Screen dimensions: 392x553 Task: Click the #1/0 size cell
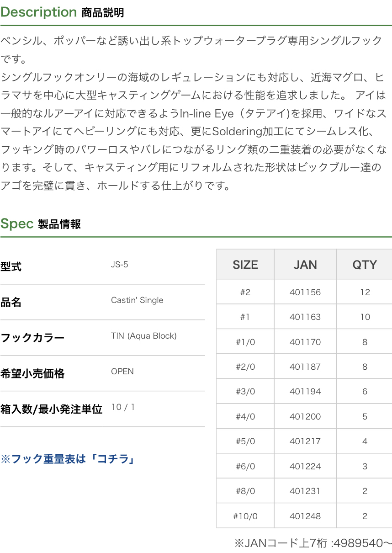tap(245, 342)
